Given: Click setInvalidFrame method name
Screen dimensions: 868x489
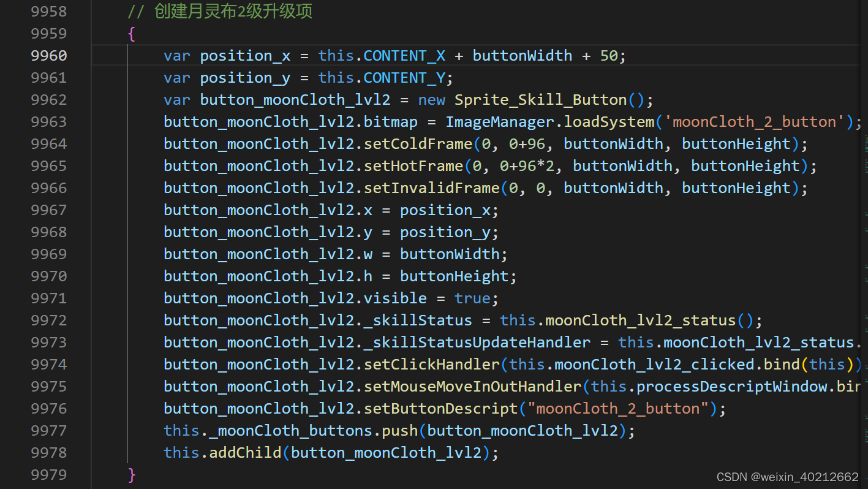Looking at the screenshot, I should click(432, 188).
